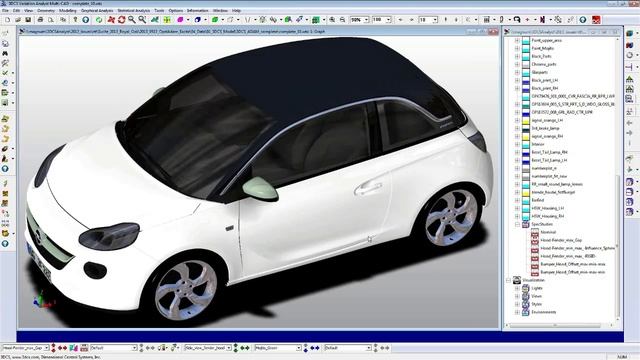Open the Help menu
The image size is (640, 360).
(x=236, y=11)
